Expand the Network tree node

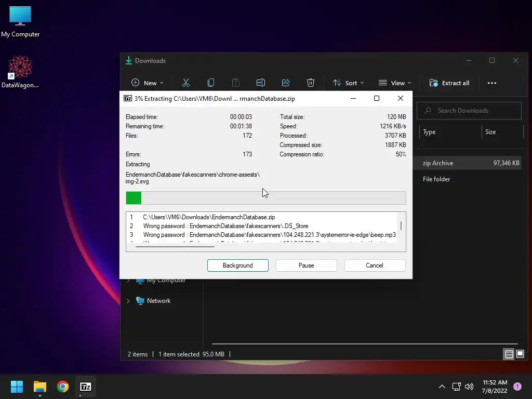point(128,301)
